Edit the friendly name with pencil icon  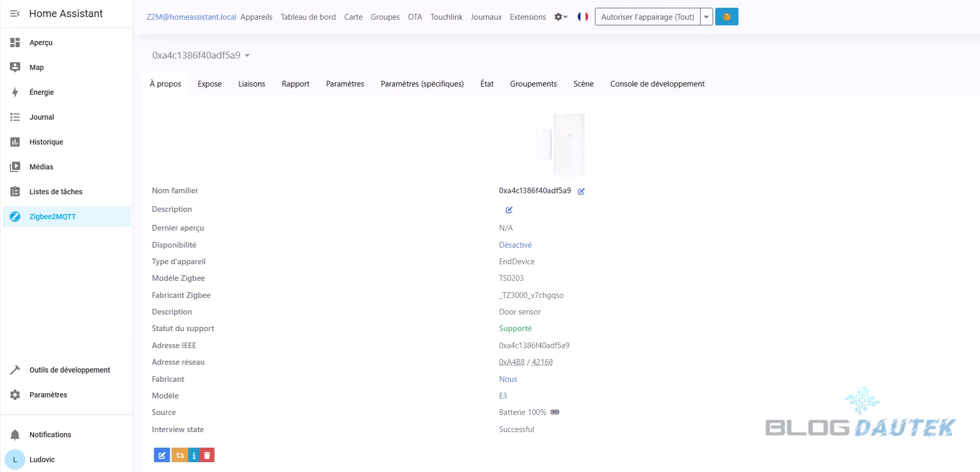click(x=581, y=191)
